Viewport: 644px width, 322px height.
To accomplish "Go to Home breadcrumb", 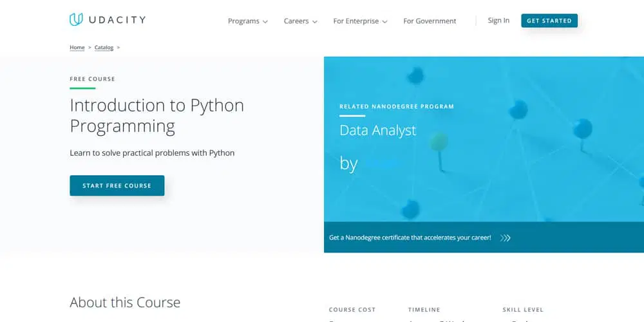I will click(x=77, y=48).
